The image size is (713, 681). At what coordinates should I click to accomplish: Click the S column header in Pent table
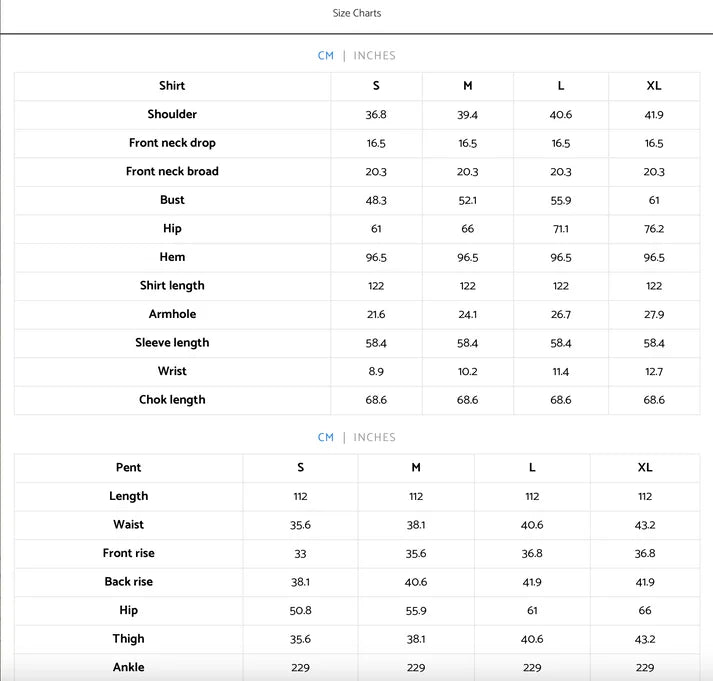[300, 467]
